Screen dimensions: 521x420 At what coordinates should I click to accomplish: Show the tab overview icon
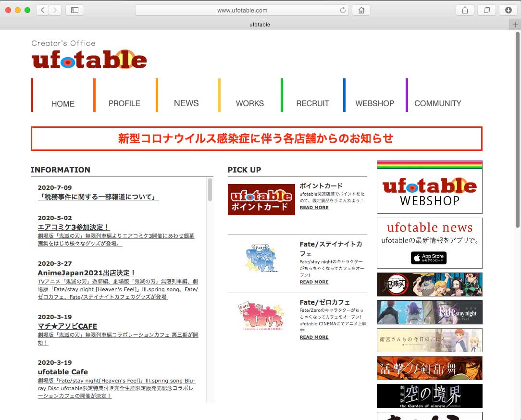487,10
